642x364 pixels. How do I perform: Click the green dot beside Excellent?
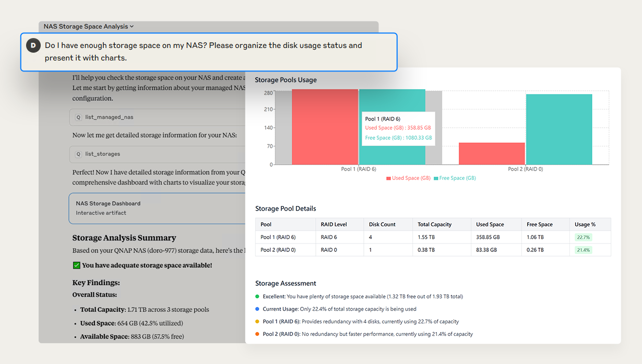tap(257, 297)
